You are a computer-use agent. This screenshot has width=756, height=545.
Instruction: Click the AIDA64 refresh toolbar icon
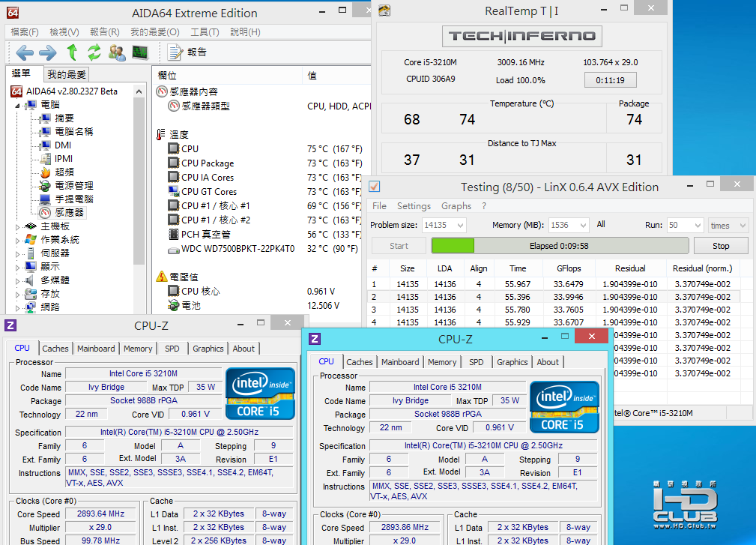[94, 52]
